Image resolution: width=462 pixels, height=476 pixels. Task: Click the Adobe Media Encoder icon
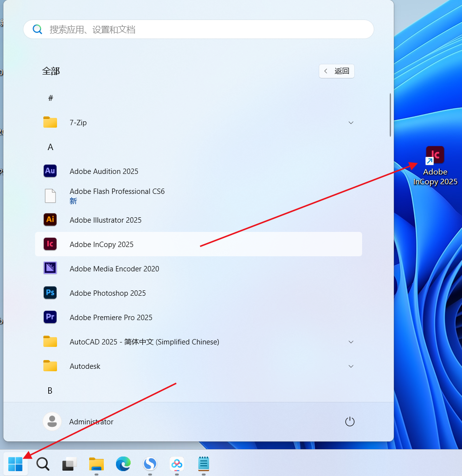50,268
